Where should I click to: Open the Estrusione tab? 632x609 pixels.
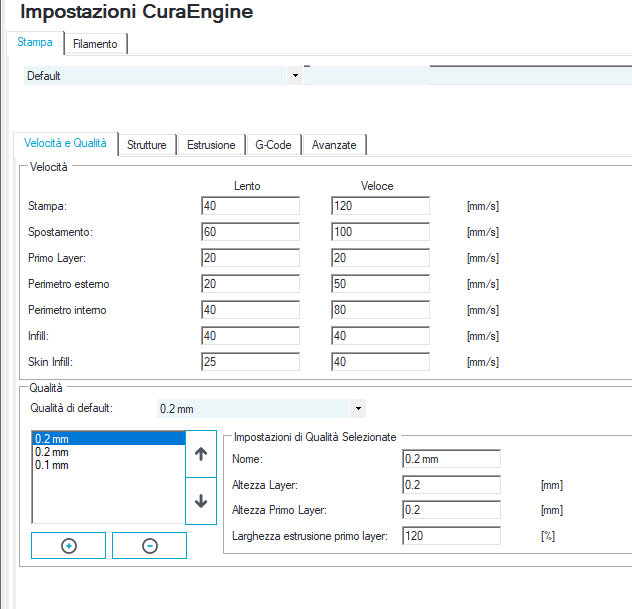click(x=211, y=145)
